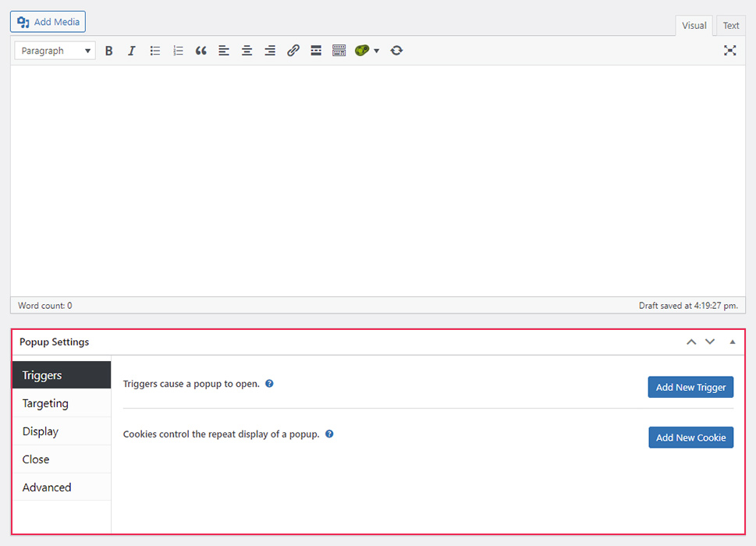756x546 pixels.
Task: Click Add New Cookie
Action: pos(690,437)
